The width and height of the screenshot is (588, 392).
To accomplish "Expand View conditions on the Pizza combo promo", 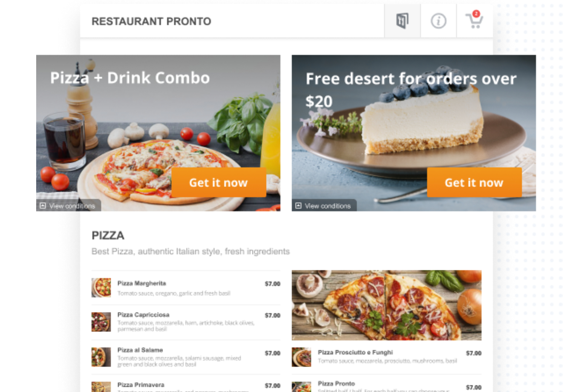I will pos(68,206).
